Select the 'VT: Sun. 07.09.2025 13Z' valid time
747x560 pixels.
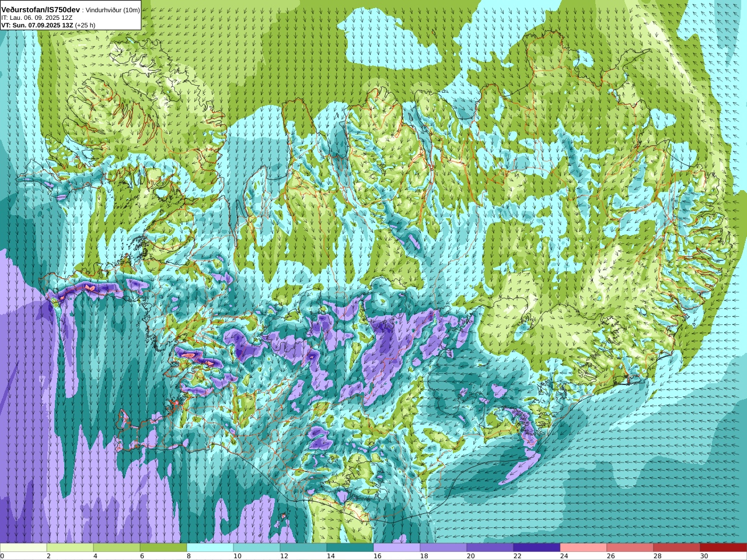37,25
